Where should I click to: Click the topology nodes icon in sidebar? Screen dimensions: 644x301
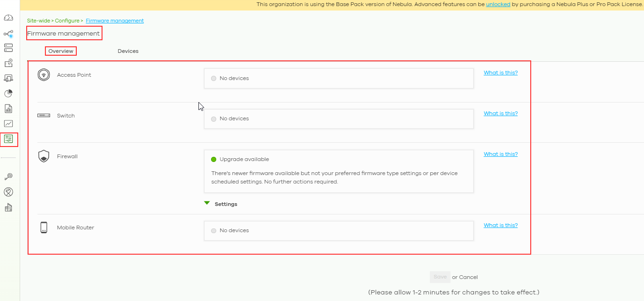point(8,34)
